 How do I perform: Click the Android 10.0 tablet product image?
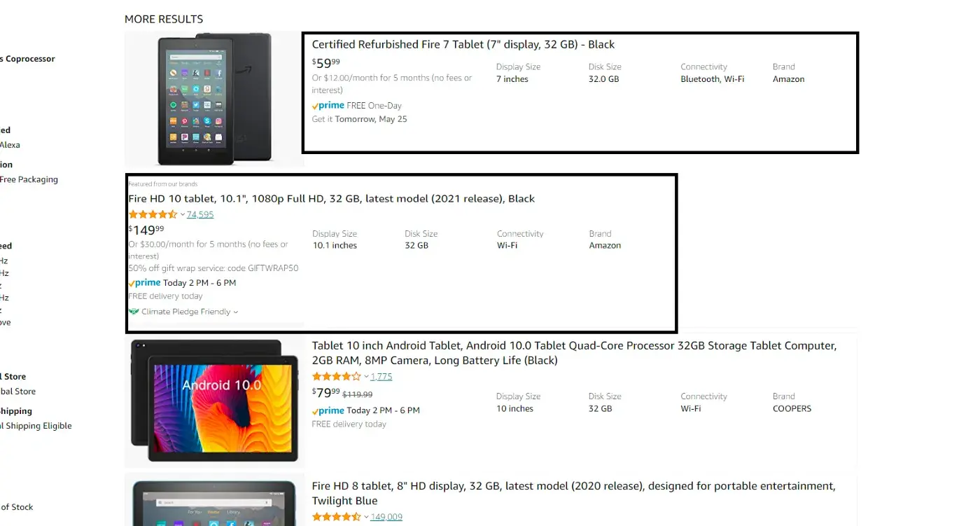click(214, 401)
